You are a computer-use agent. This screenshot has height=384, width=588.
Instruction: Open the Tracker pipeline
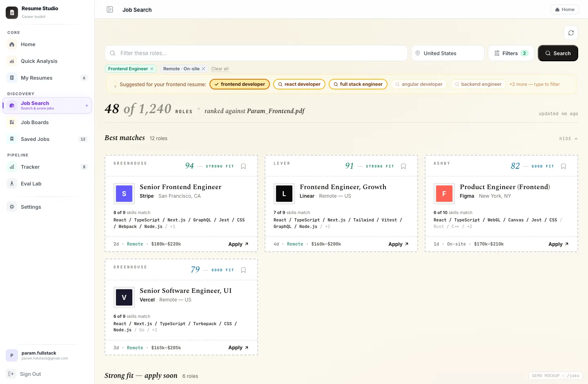[x=47, y=167]
